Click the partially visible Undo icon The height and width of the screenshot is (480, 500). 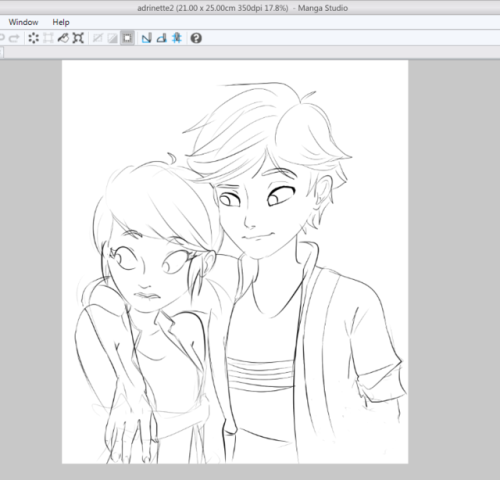tap(2, 38)
